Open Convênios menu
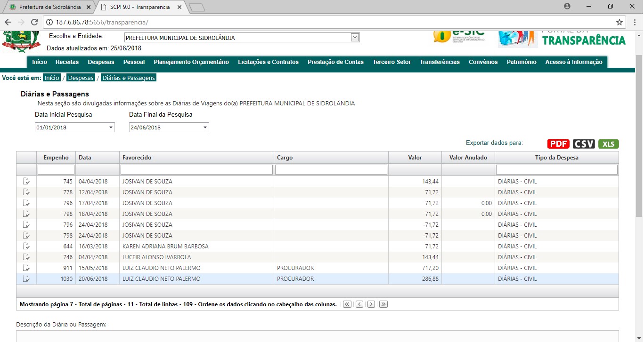The image size is (644, 342). pos(483,62)
